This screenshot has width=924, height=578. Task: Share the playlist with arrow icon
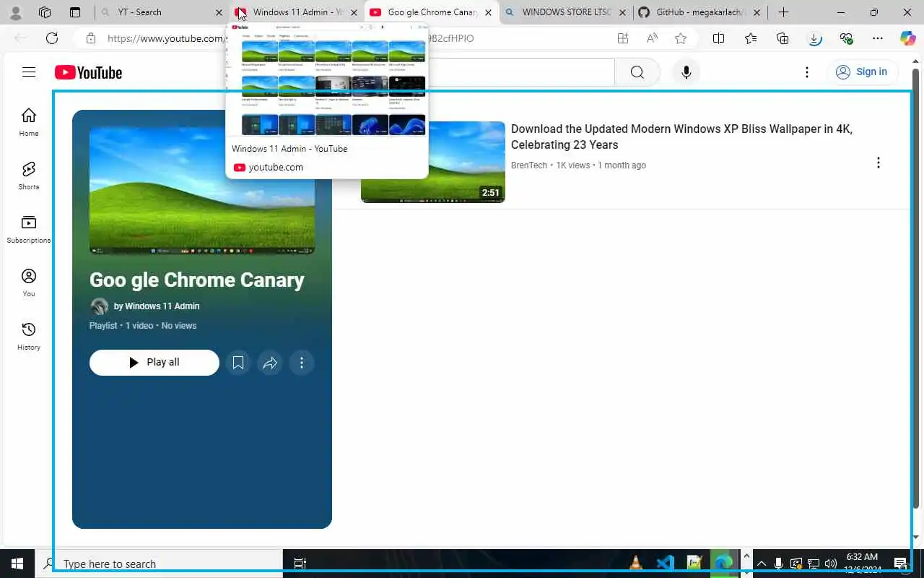270,363
